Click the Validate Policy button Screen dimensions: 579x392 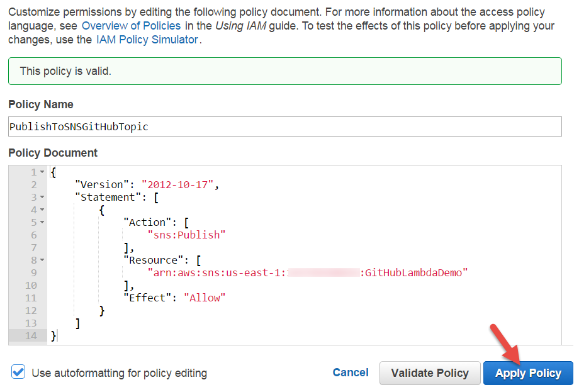(x=430, y=372)
